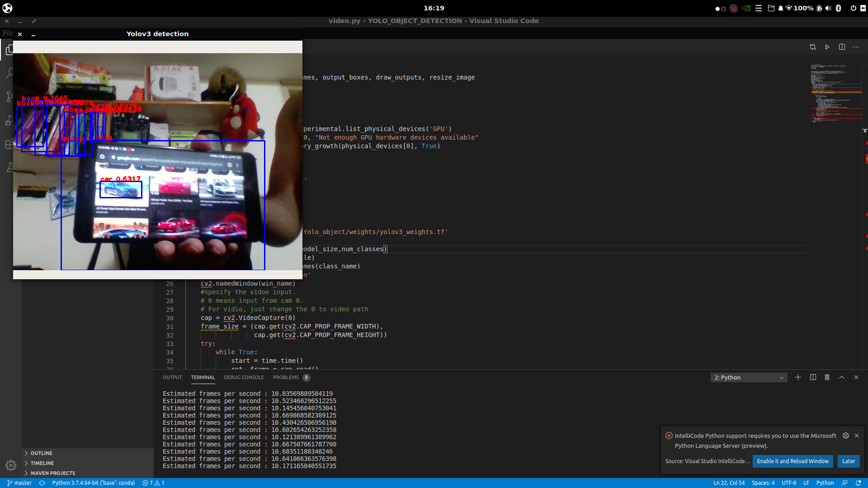868x488 pixels.
Task: Kill the terminal with trash icon
Action: [x=827, y=377]
